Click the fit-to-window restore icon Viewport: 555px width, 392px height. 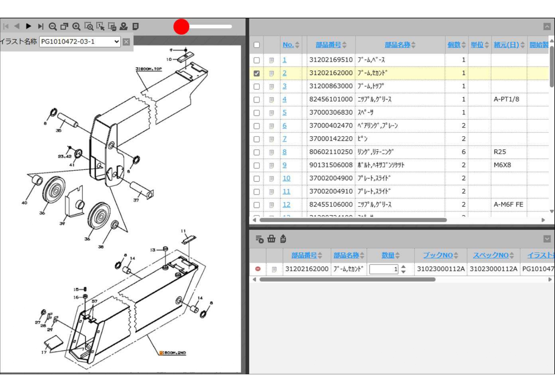[65, 27]
